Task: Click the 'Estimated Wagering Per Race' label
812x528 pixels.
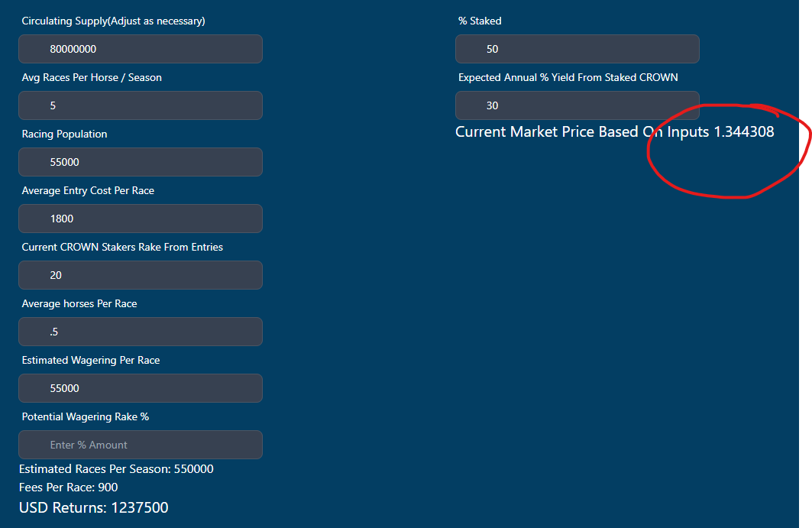Action: point(91,360)
